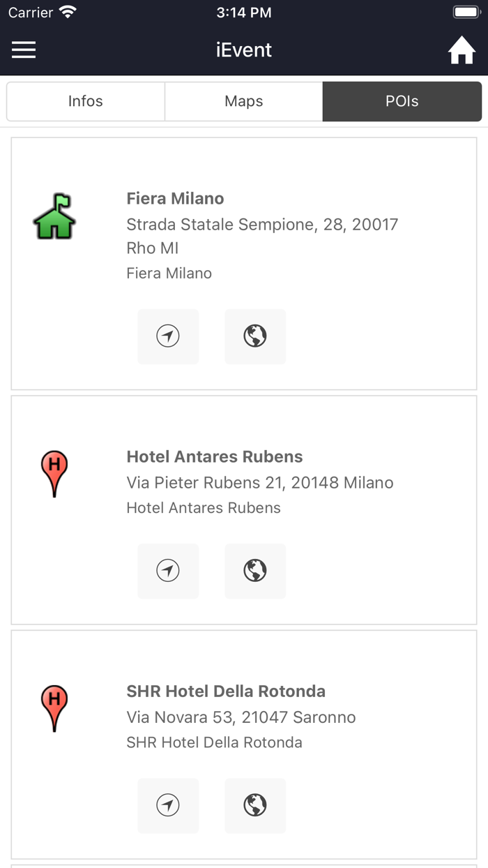The width and height of the screenshot is (488, 868).
Task: Select the POIs tab
Action: [x=402, y=101]
